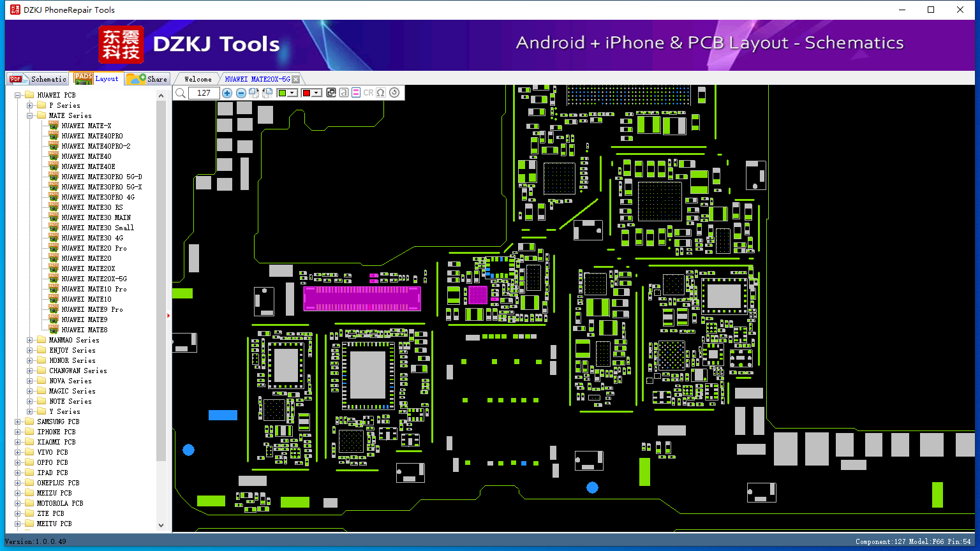Toggle the Omega resistance value icon

pyautogui.click(x=381, y=93)
